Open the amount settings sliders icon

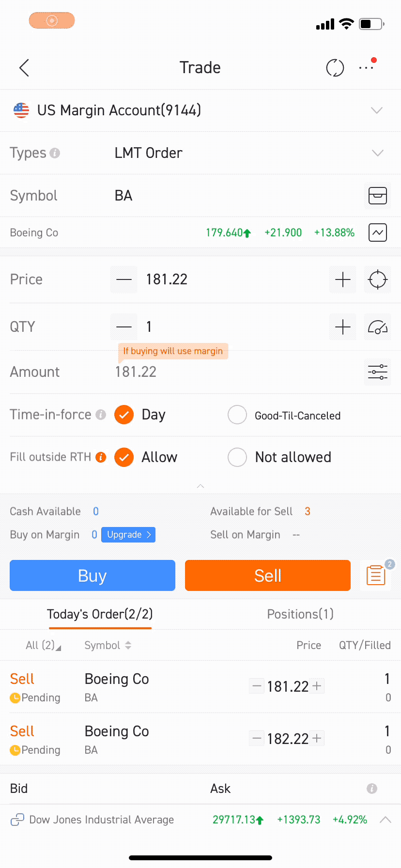point(378,372)
